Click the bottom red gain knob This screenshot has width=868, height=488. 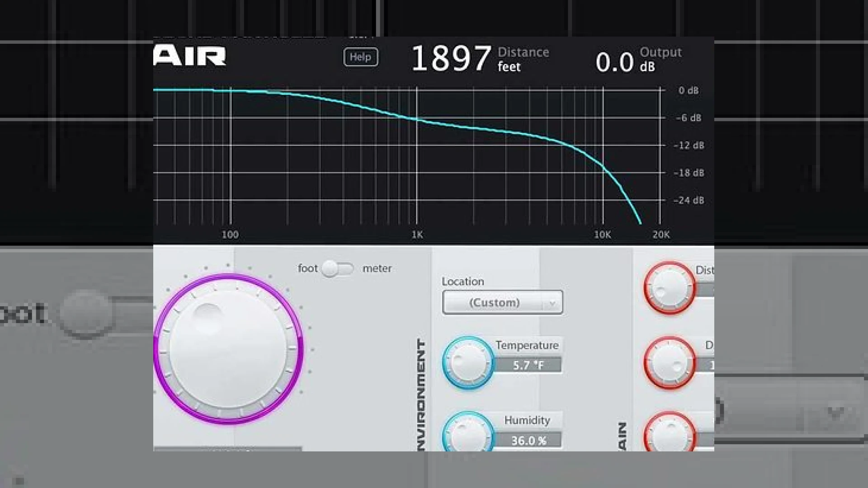670,432
